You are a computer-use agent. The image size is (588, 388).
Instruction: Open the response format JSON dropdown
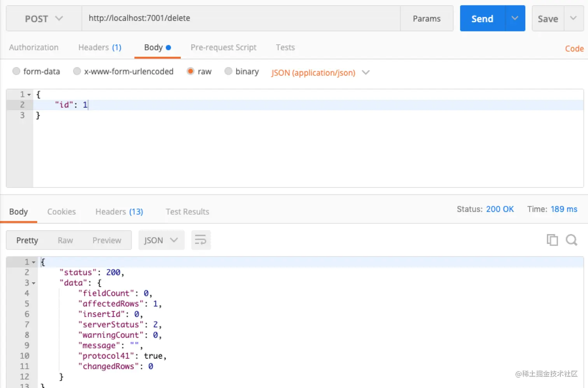pos(161,240)
